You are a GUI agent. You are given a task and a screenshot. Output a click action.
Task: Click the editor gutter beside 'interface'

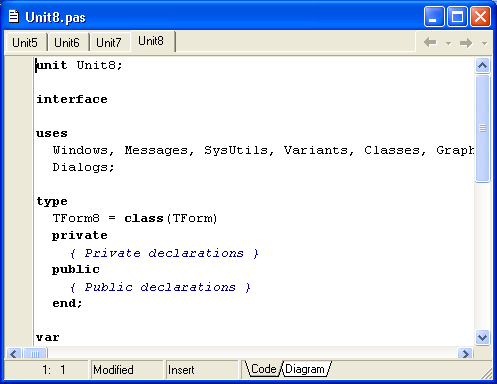(19, 99)
